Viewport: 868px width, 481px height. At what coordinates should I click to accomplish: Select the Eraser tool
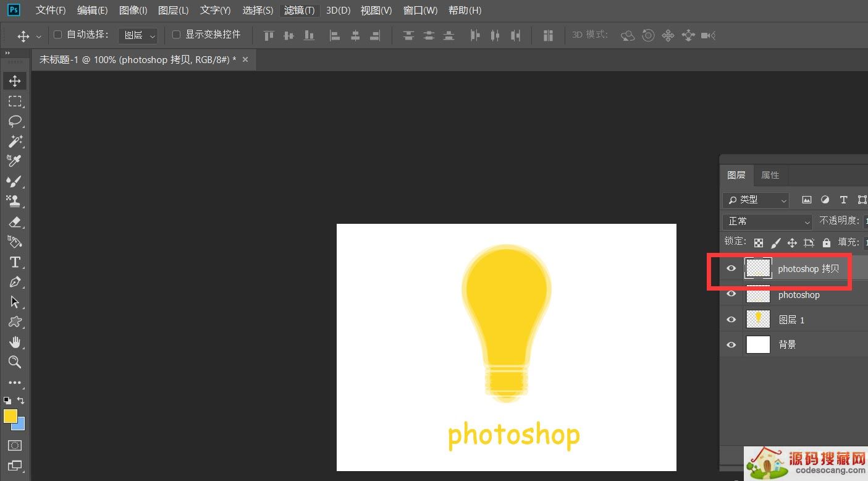[x=15, y=221]
